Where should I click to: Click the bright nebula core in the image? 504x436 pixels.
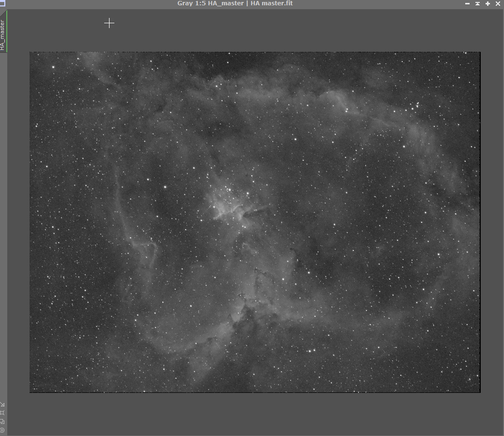point(229,205)
